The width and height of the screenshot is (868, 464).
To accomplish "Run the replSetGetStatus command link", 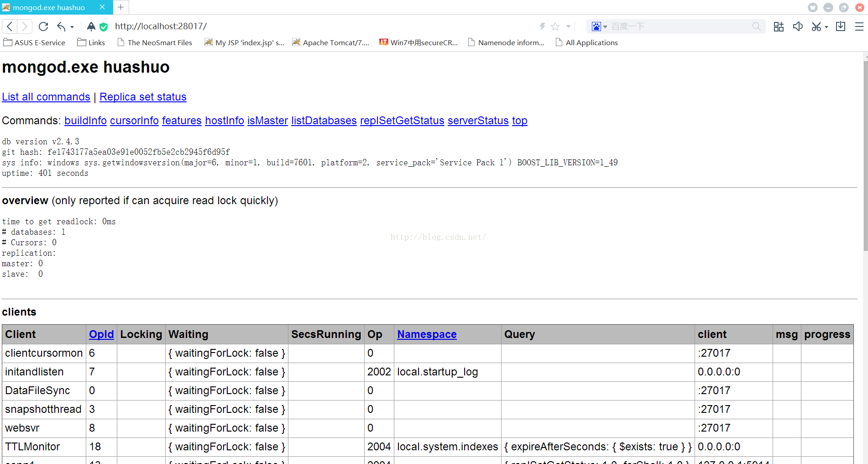I will (x=402, y=121).
